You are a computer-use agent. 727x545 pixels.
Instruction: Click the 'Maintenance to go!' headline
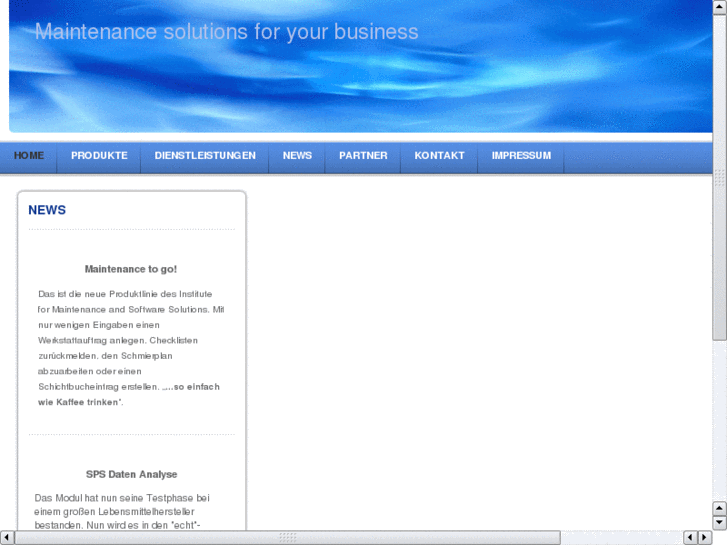pos(131,269)
